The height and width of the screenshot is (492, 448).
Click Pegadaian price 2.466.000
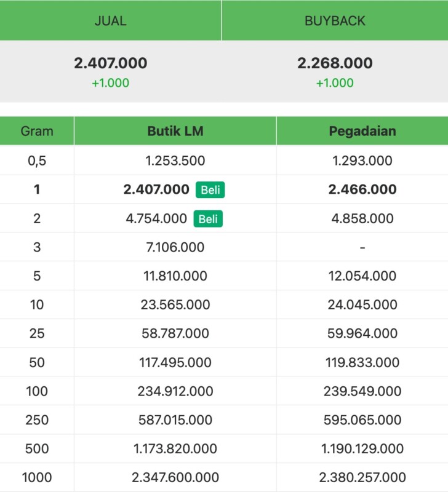tap(362, 189)
